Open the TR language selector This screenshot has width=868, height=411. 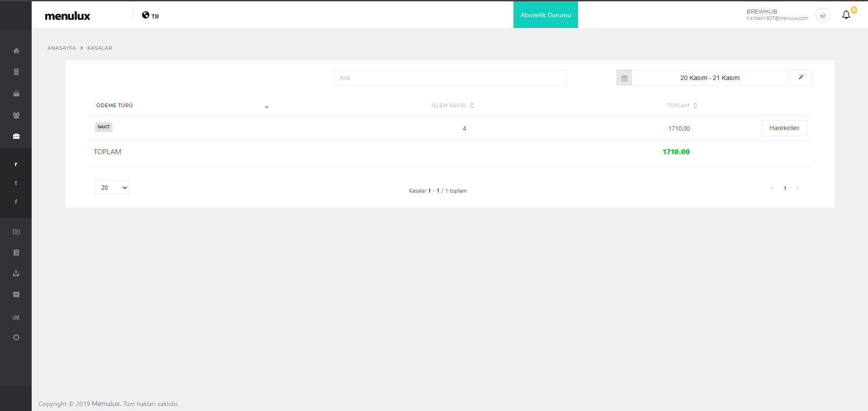[151, 16]
